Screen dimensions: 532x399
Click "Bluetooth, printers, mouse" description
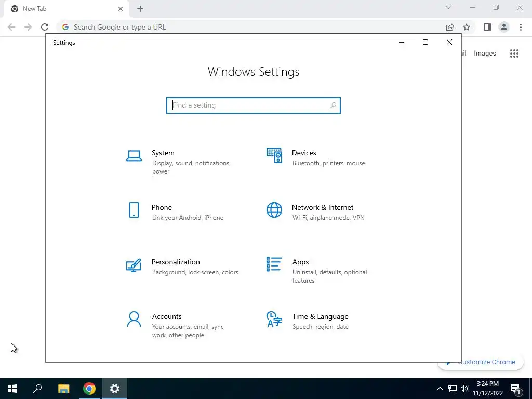tap(329, 163)
